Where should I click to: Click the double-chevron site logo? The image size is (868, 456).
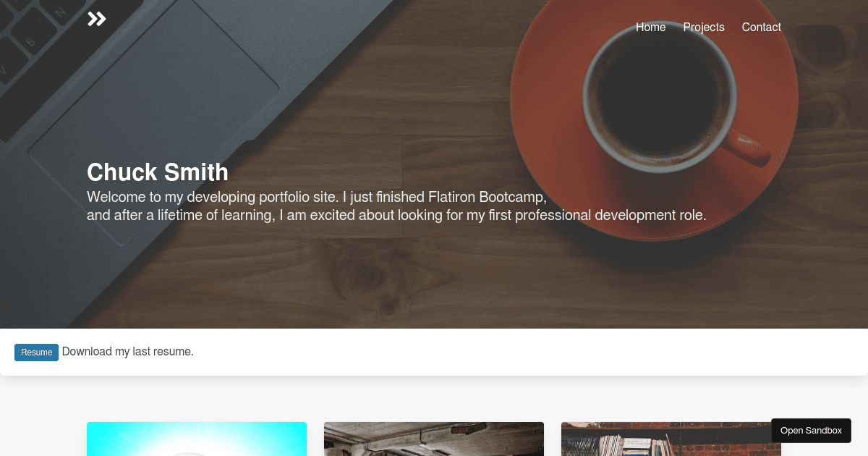point(97,19)
